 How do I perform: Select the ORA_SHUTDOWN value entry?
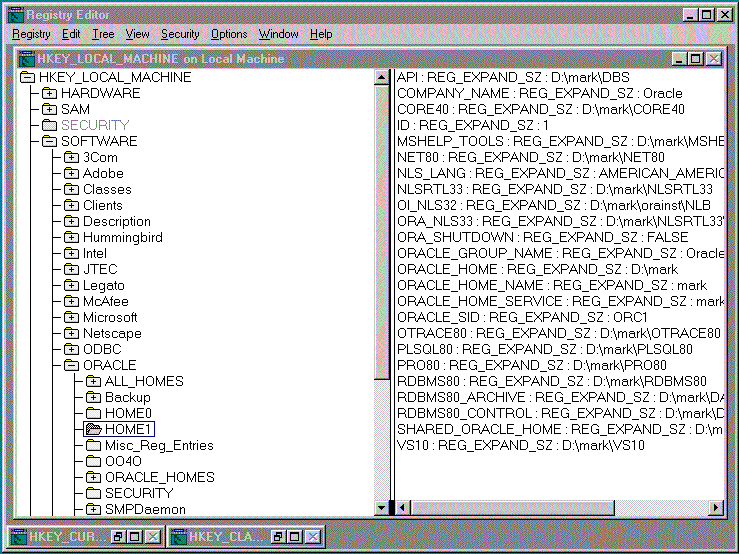[542, 237]
